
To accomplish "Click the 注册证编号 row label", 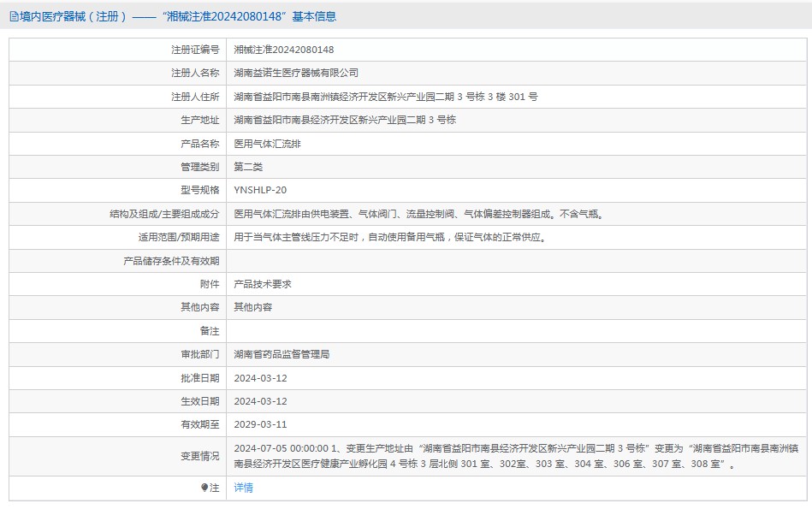I will (x=195, y=50).
